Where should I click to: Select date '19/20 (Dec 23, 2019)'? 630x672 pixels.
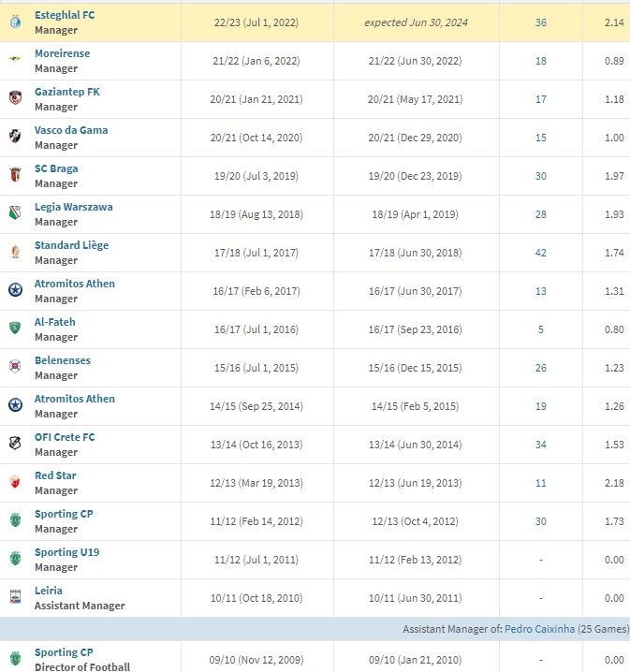(x=416, y=176)
